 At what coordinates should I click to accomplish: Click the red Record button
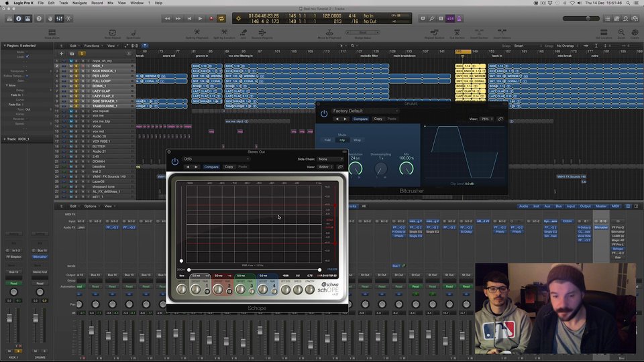point(211,19)
